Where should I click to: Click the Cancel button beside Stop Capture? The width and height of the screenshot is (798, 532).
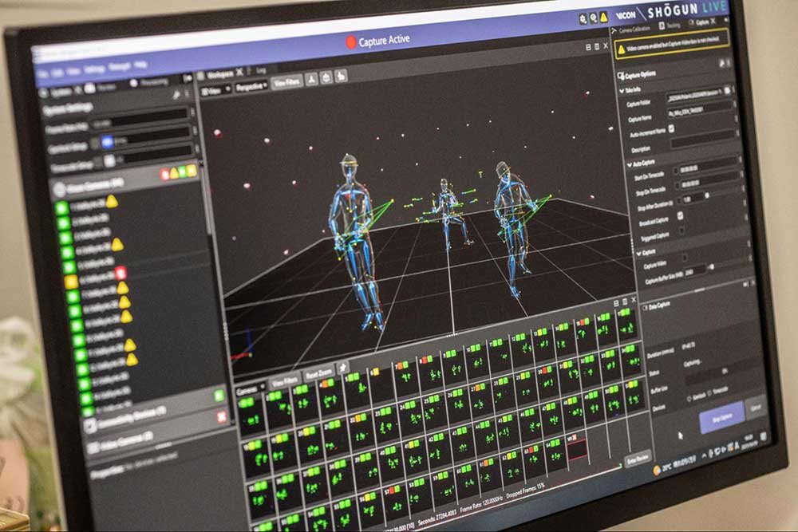pos(757,407)
